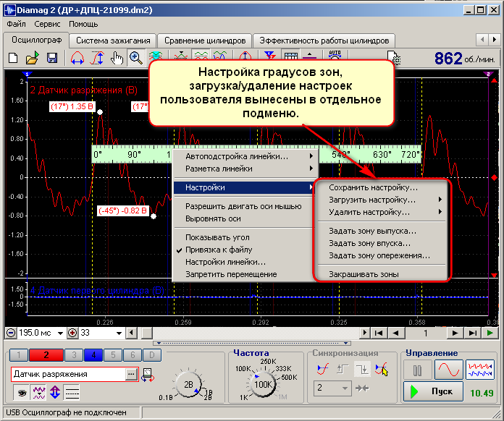Select the horizontal red arc measure tool

click(77, 59)
